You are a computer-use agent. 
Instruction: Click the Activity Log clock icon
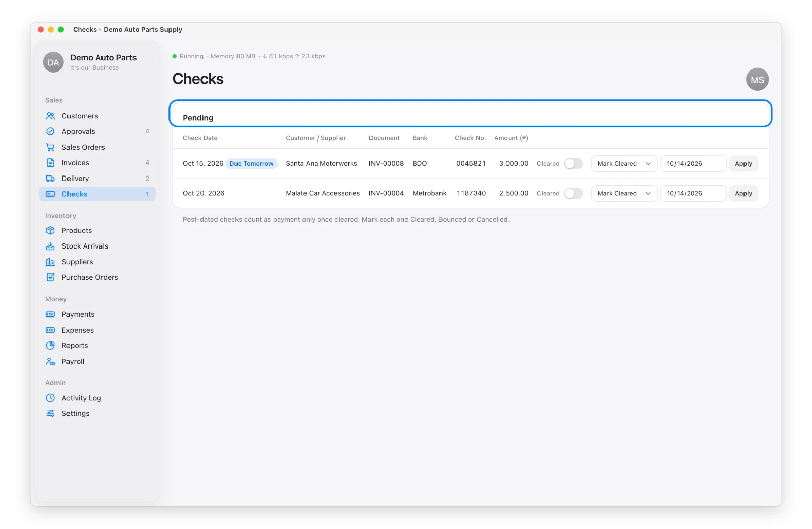[50, 398]
